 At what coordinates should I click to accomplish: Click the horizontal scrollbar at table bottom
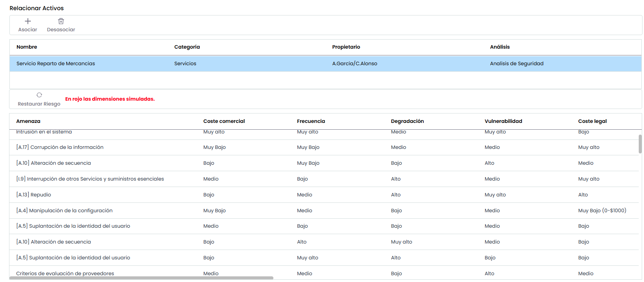pyautogui.click(x=141, y=278)
